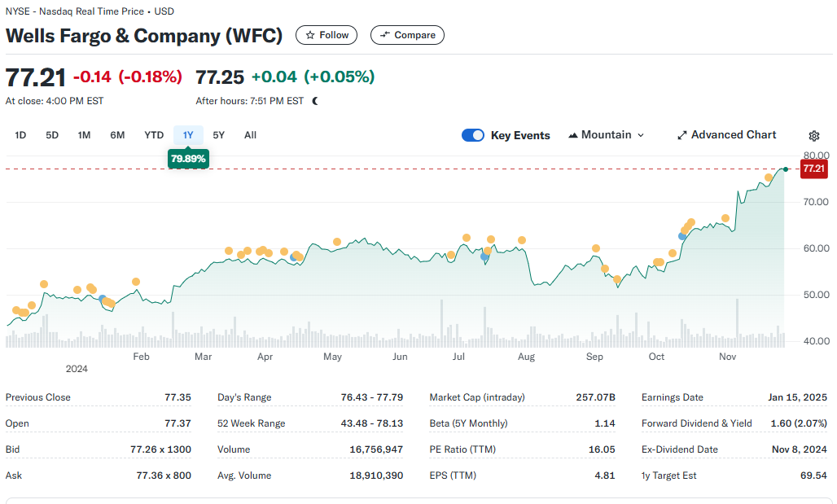
Task: Click the after-hours moon icon
Action: pyautogui.click(x=315, y=101)
